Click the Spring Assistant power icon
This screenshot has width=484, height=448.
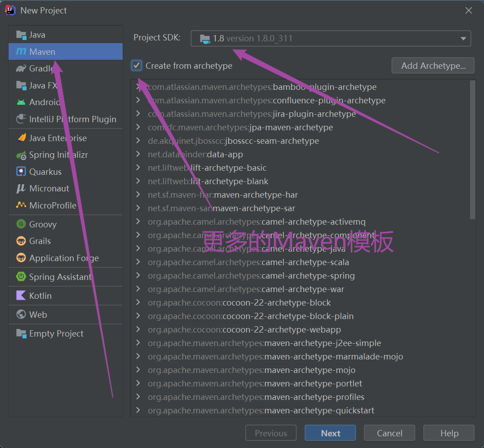pyautogui.click(x=21, y=276)
